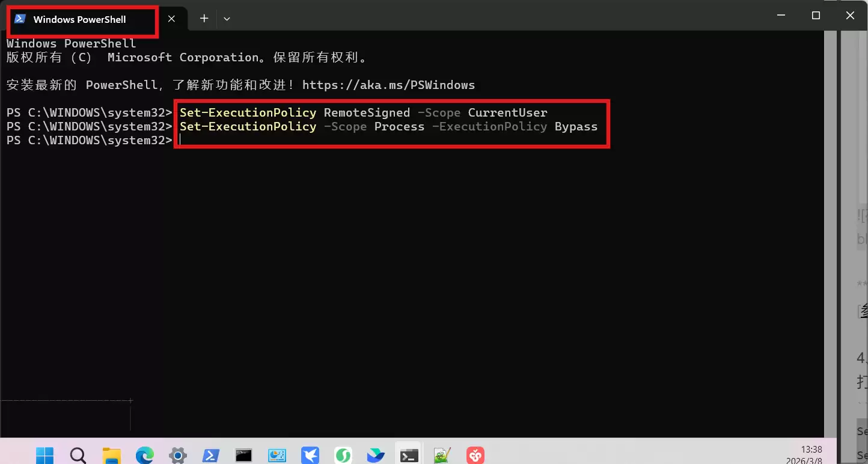This screenshot has height=464, width=868.
Task: Start a Windows Search
Action: (78, 455)
